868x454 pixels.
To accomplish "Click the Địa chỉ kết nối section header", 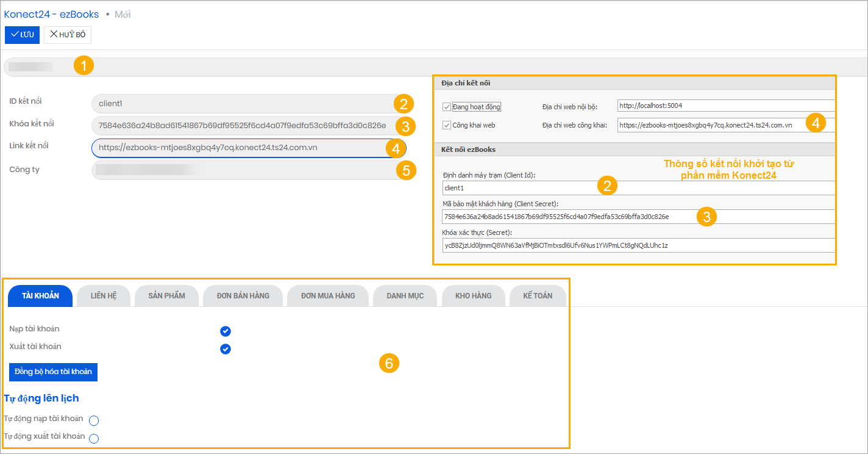I will click(x=635, y=82).
